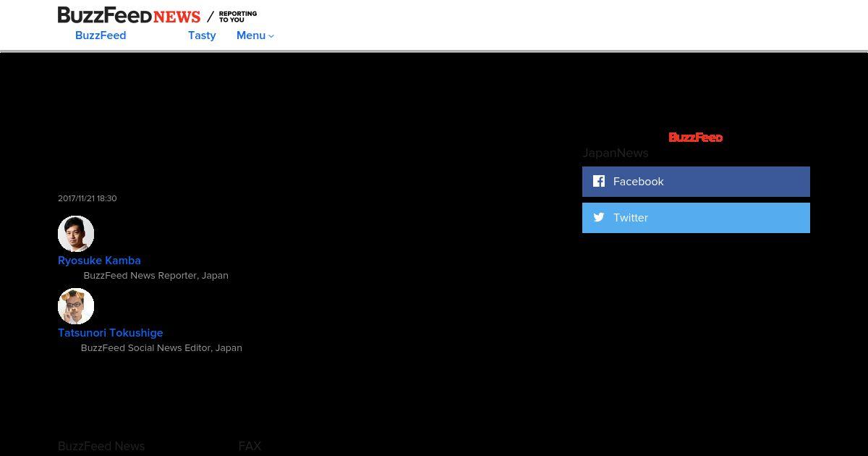
Task: Click the 'BuzzFeed News' text at the bottom
Action: [x=101, y=447]
